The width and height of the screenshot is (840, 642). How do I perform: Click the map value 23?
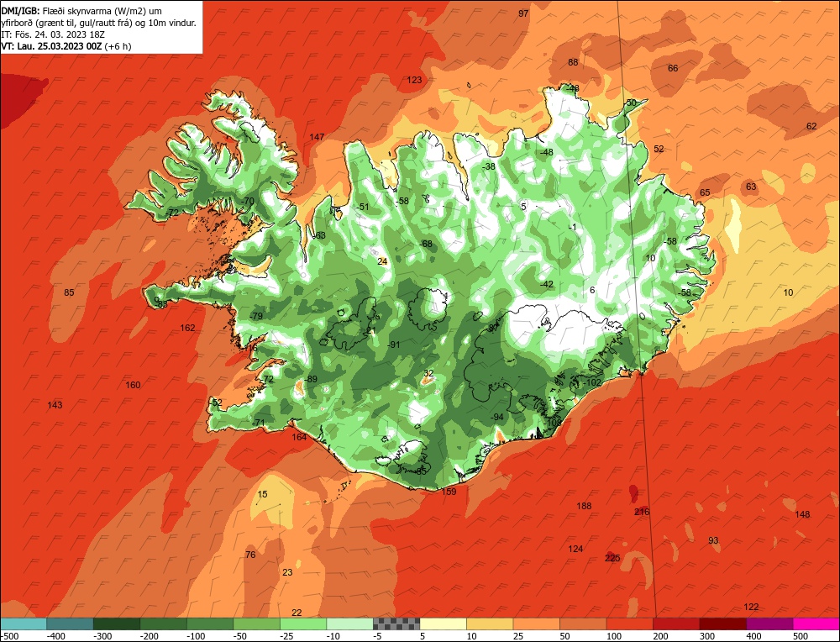point(287,571)
